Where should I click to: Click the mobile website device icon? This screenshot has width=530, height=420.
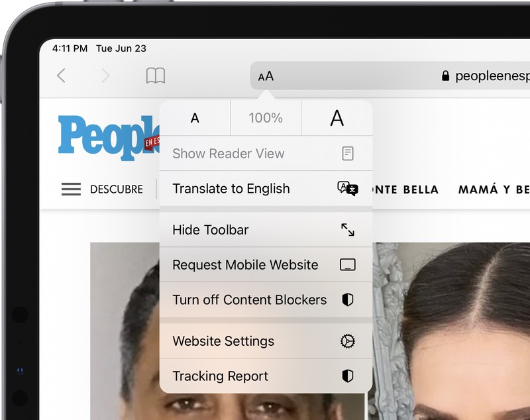[348, 265]
